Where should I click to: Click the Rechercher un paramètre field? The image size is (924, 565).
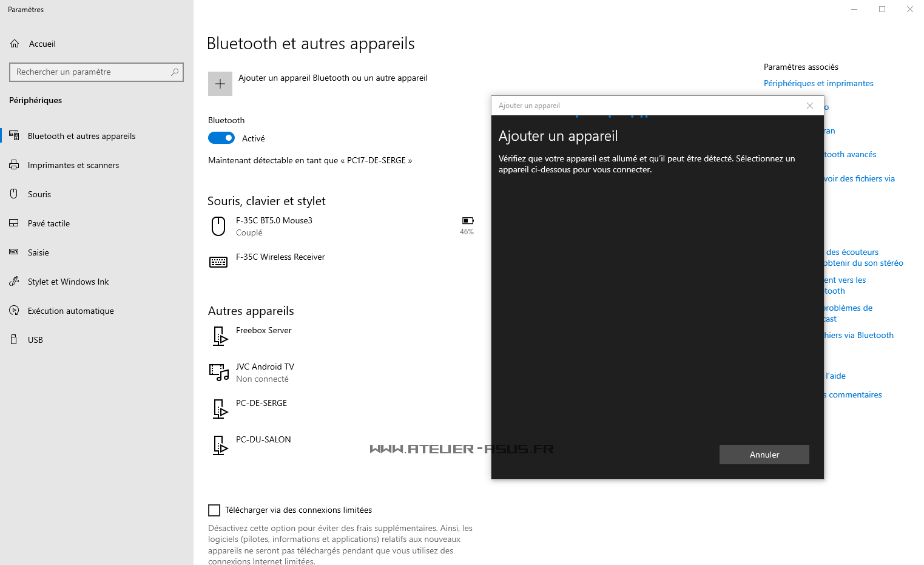[91, 72]
